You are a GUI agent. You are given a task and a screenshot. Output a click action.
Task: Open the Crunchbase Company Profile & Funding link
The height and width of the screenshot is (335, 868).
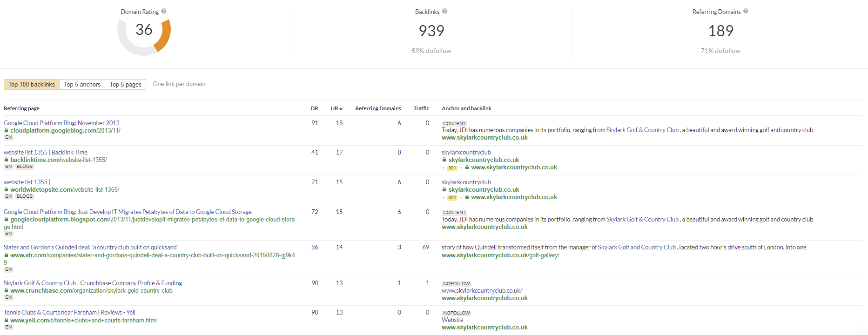coord(93,283)
